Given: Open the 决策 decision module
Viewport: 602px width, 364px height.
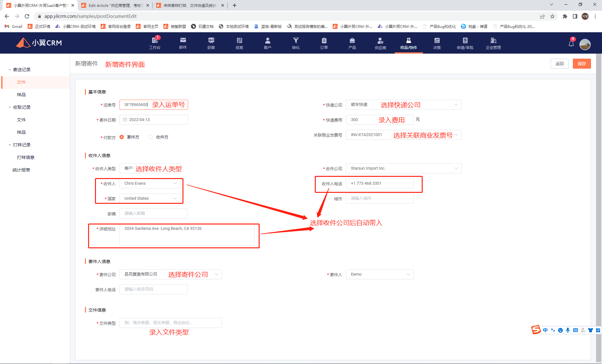Looking at the screenshot, I should pyautogui.click(x=437, y=43).
